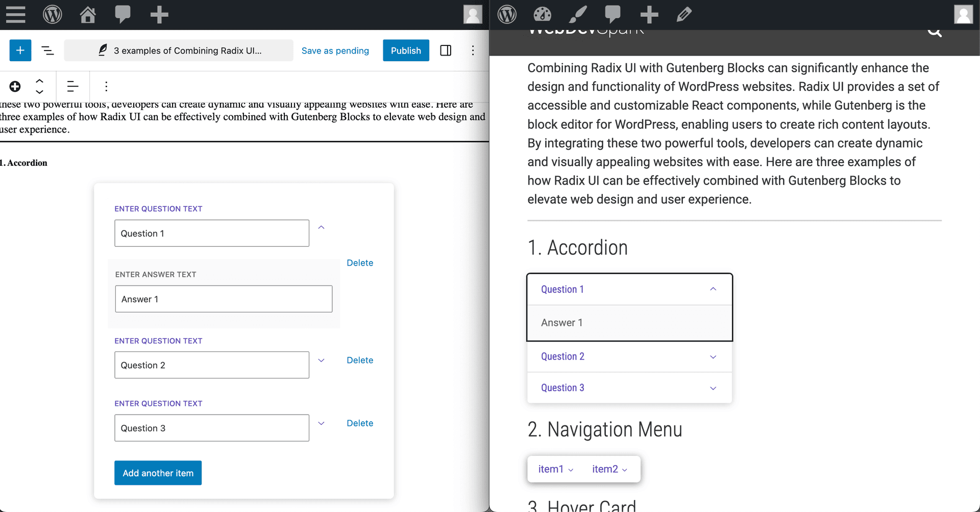This screenshot has width=980, height=512.
Task: Click the customizer paintbrush icon in the site admin bar
Action: click(578, 14)
